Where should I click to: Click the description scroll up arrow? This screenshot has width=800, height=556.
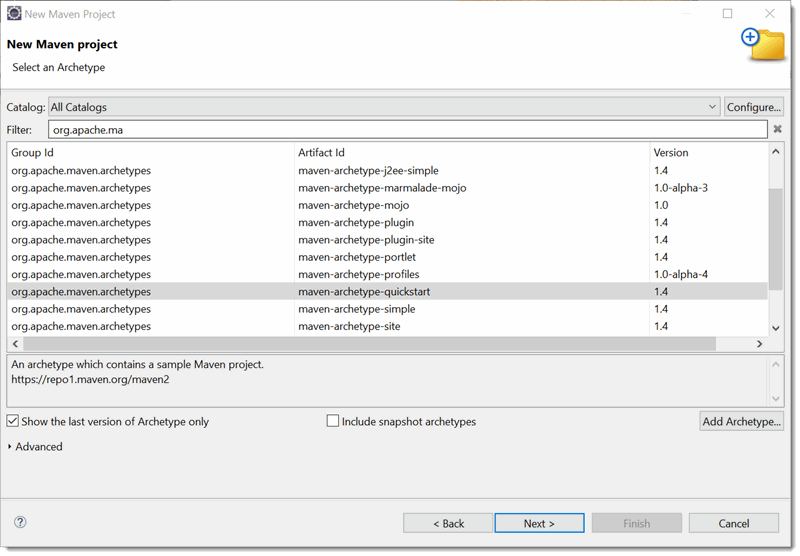[x=776, y=364]
